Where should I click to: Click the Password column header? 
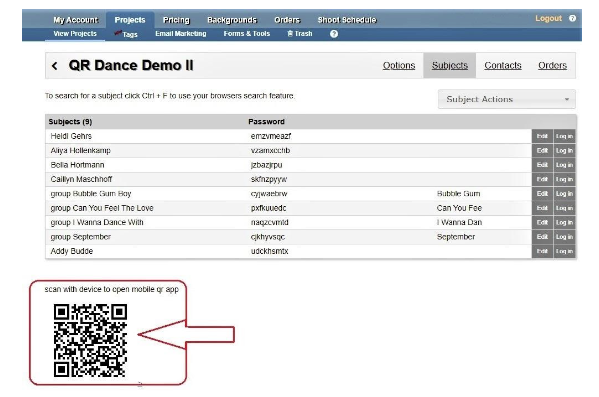click(266, 122)
